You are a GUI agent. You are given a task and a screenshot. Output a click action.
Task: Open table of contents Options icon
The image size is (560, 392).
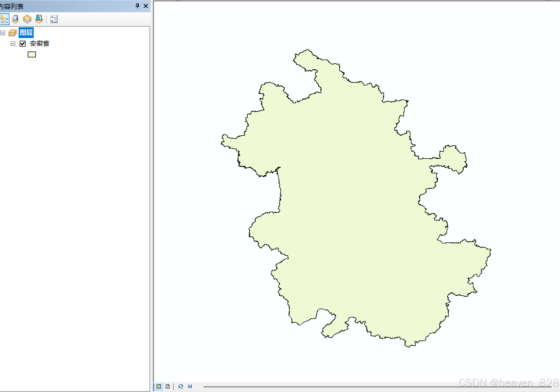[54, 19]
